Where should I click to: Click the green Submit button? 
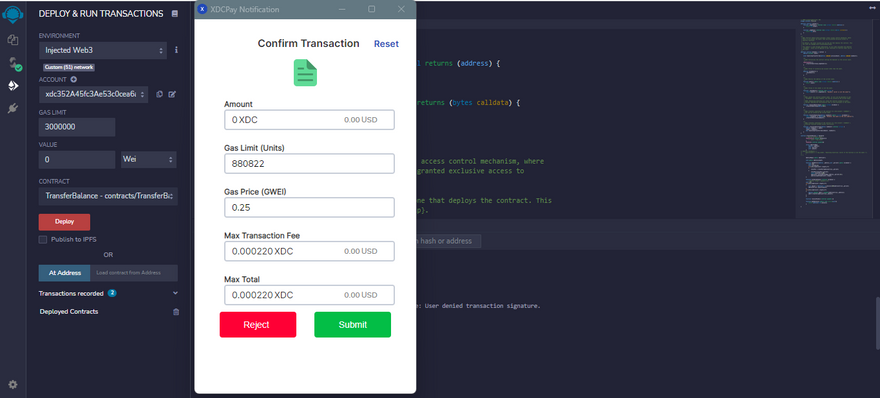coord(352,324)
